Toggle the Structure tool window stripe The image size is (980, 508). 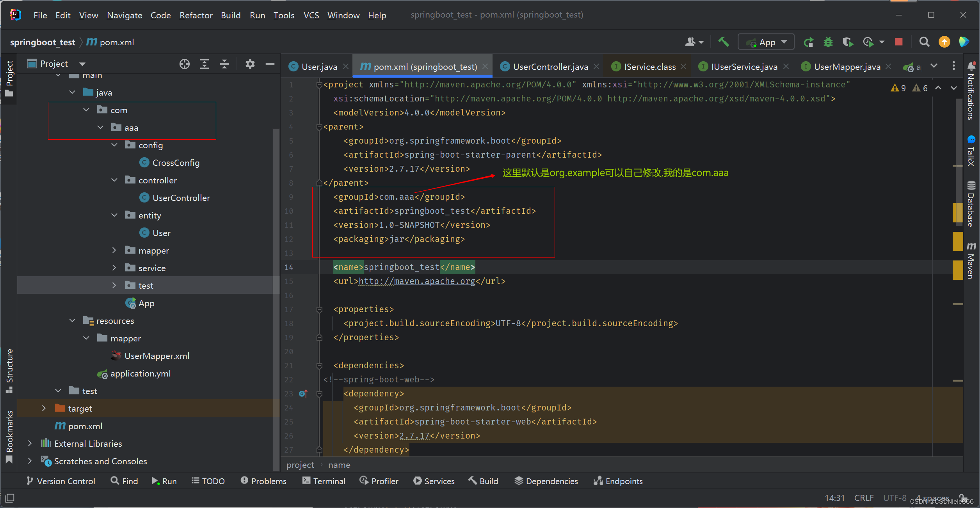click(x=9, y=367)
